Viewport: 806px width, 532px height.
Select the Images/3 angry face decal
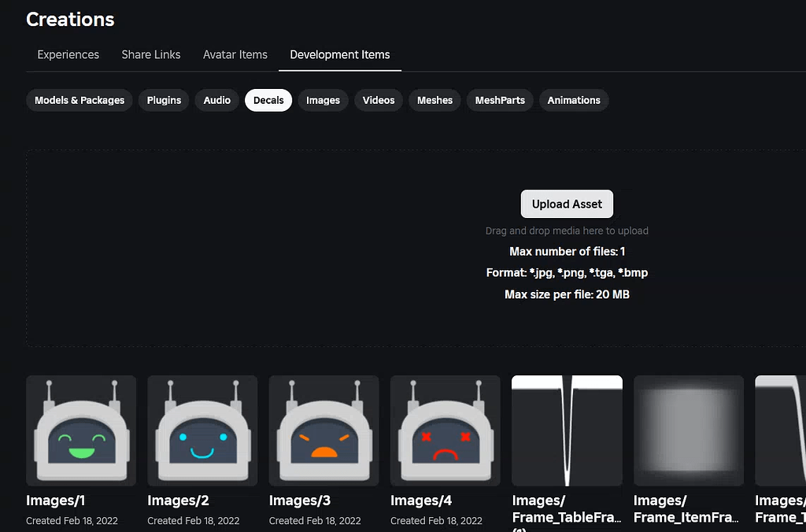324,430
